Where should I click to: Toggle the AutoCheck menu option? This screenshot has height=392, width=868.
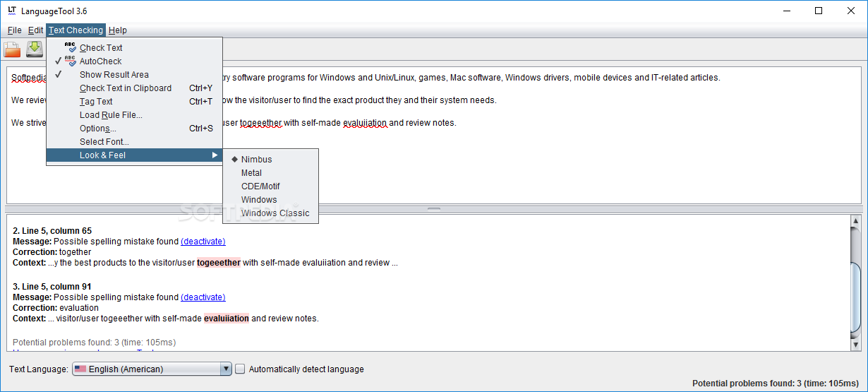pos(134,61)
